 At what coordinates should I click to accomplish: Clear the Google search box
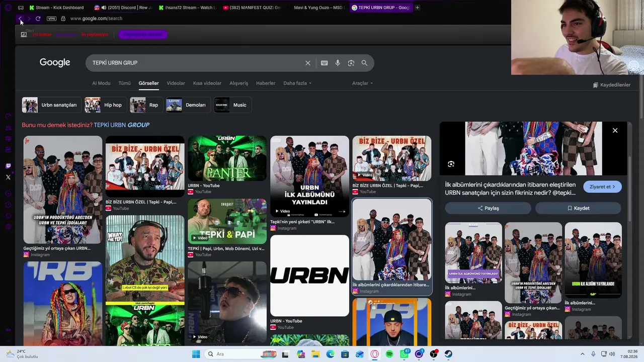(x=308, y=63)
